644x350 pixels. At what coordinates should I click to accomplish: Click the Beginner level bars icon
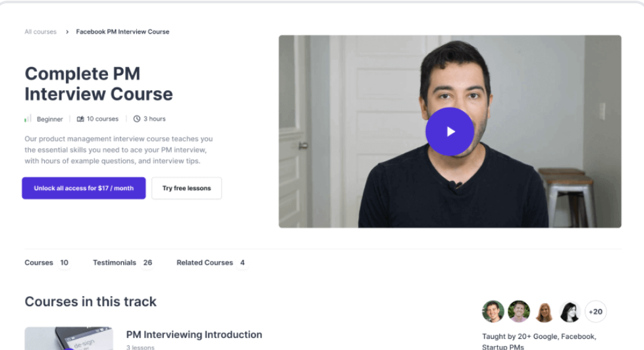coord(28,119)
